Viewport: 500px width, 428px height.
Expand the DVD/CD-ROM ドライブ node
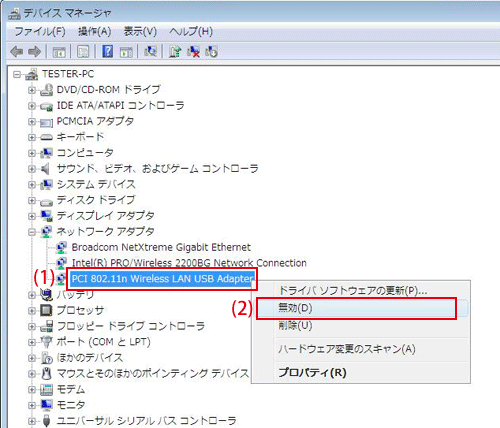coord(32,90)
